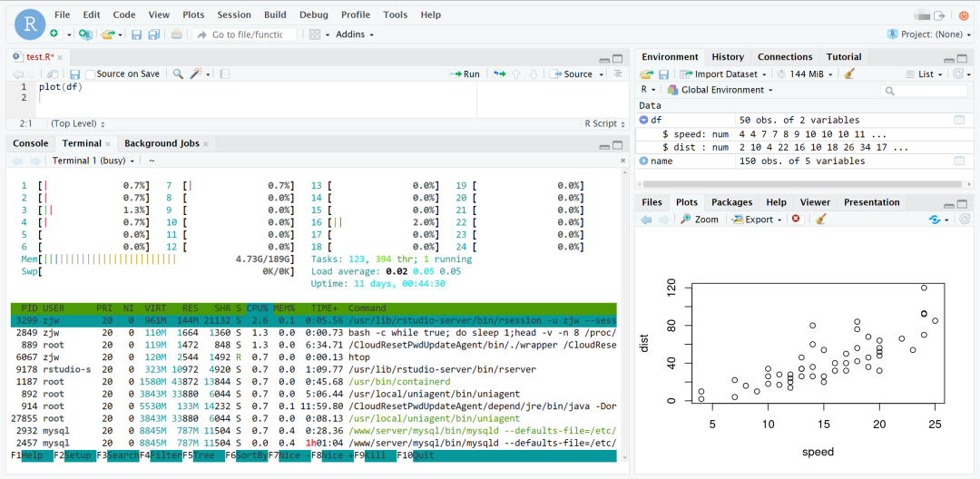Clear environment objects with the broom icon
This screenshot has height=479, width=980.
click(x=849, y=74)
